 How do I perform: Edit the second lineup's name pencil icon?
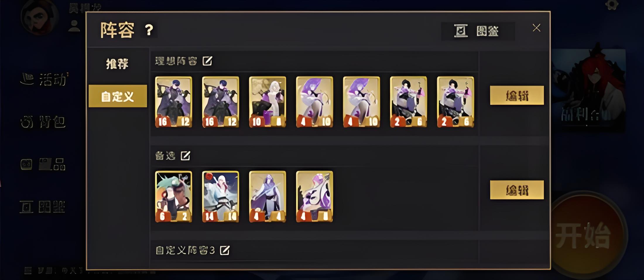tap(185, 156)
